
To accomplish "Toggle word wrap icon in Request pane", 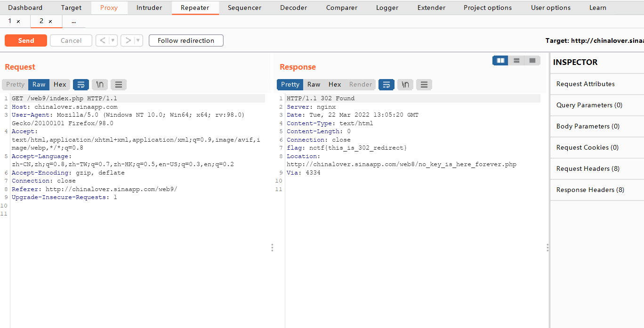I will [x=81, y=85].
